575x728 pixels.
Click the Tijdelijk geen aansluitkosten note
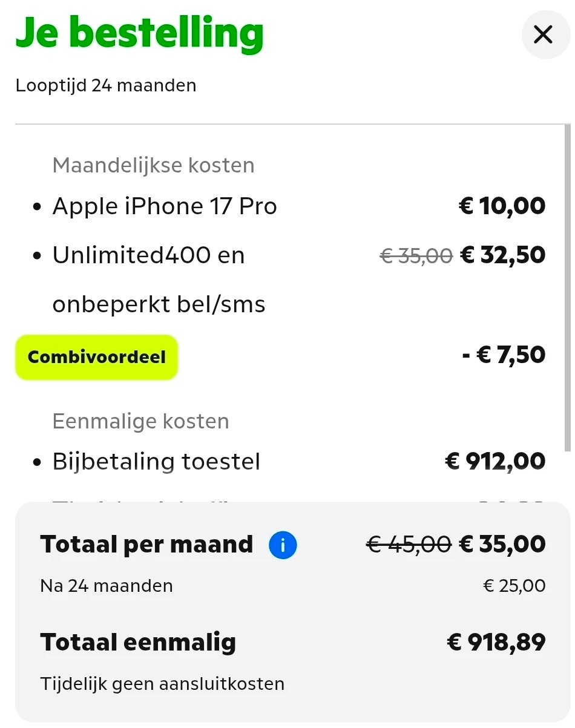click(162, 684)
